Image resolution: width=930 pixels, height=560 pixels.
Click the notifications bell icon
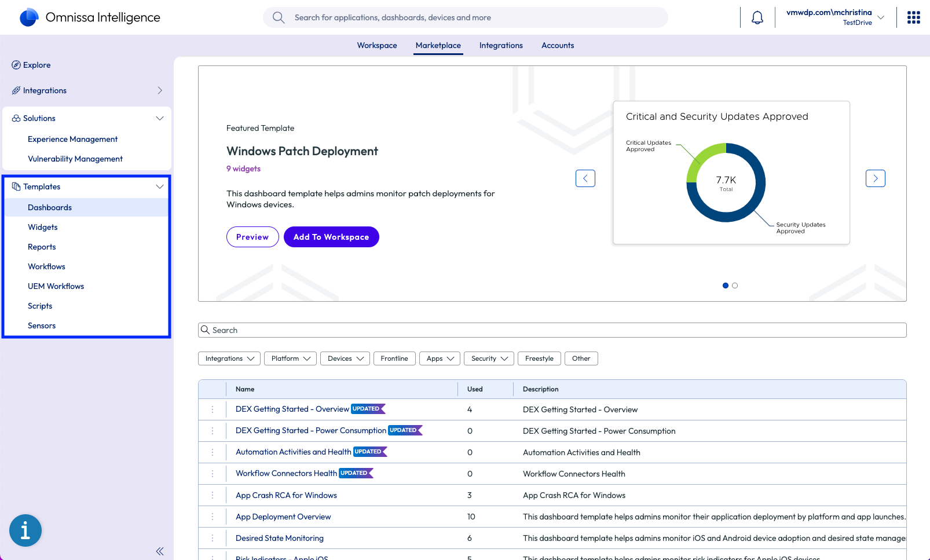[x=757, y=18]
